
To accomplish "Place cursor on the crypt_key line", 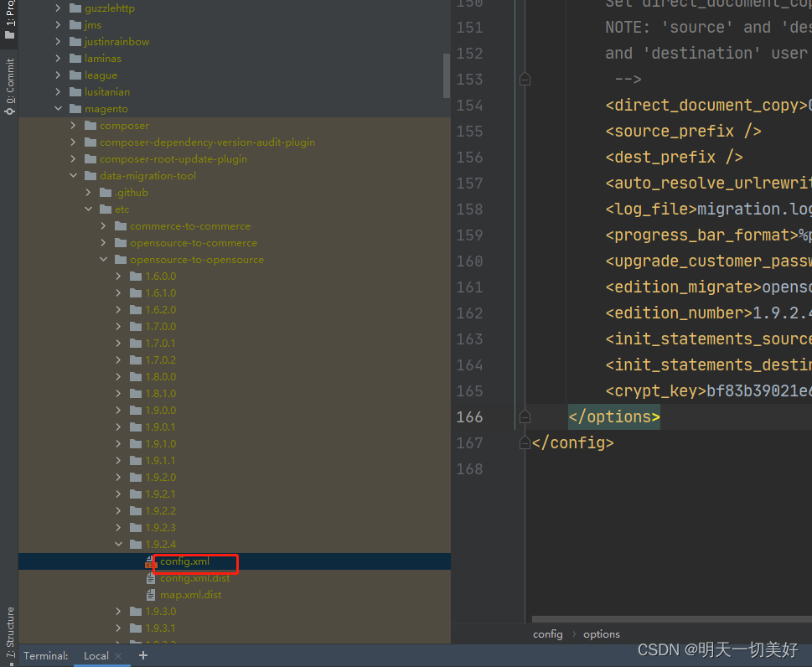I will [708, 391].
